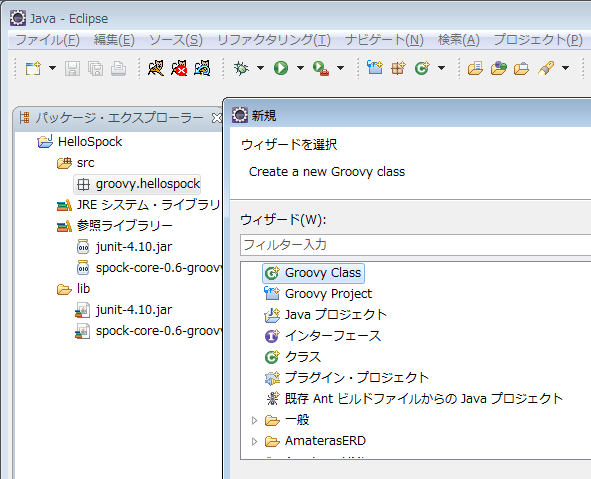Open the ソース(S) menu
This screenshot has height=479, width=591.
click(176, 40)
